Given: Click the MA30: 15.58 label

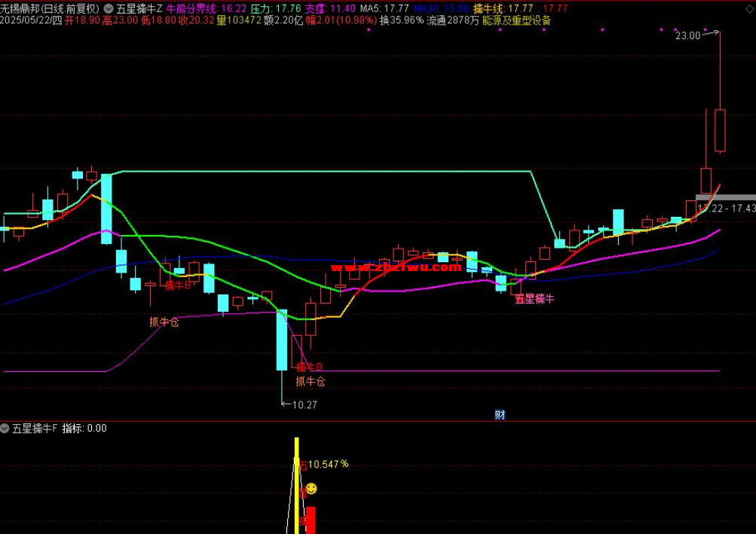Looking at the screenshot, I should pyautogui.click(x=441, y=9).
